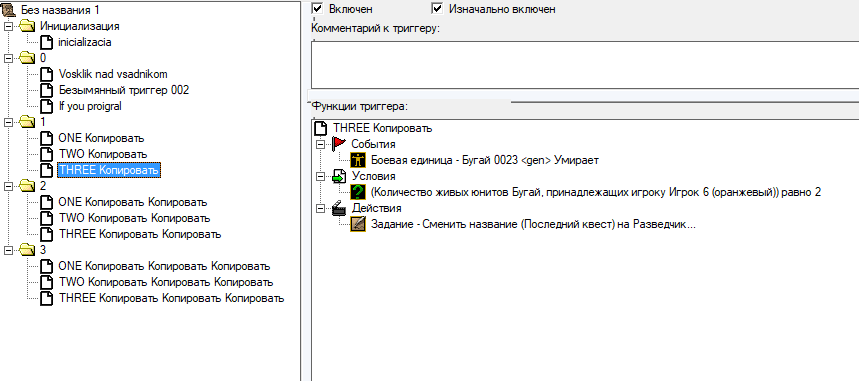
Task: Select THREE Копировать Копировать Копировать trigger
Action: point(171,299)
